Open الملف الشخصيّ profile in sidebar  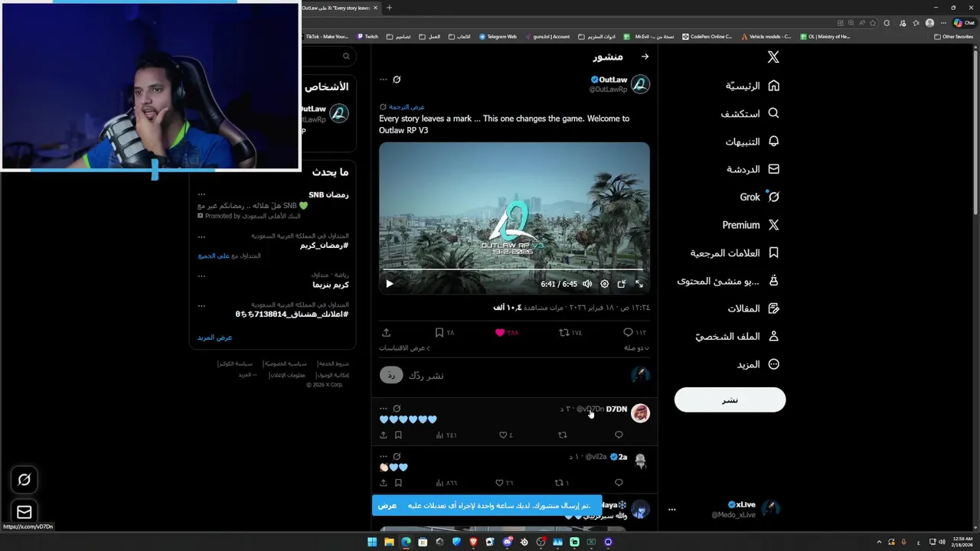click(x=737, y=337)
